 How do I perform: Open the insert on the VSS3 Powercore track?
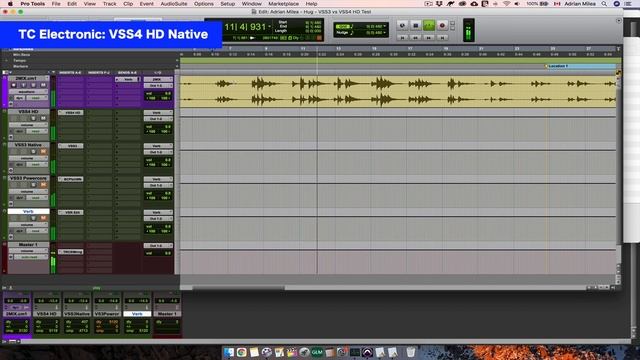(71, 179)
